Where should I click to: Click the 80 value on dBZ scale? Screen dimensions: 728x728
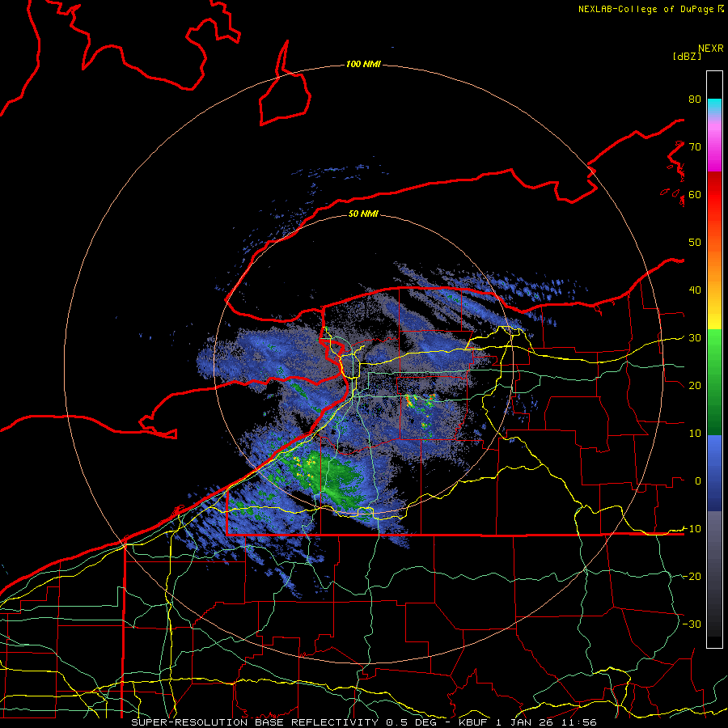tap(695, 99)
